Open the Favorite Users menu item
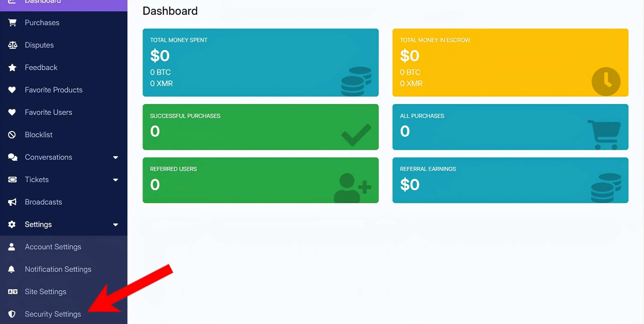 [x=48, y=112]
